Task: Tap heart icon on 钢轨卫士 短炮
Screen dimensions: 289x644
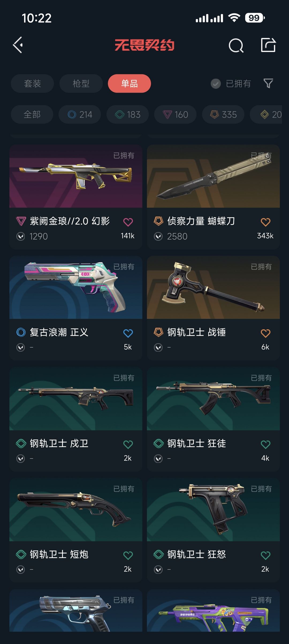Action: [128, 555]
